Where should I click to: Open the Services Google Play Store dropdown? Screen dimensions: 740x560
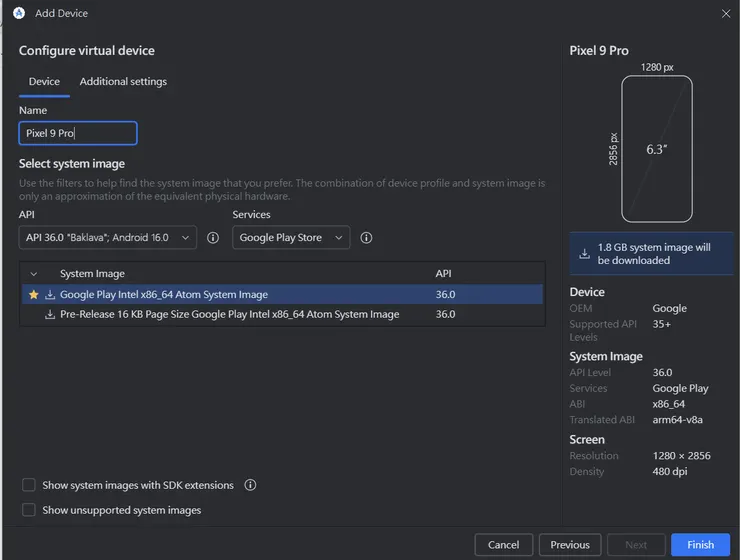click(x=291, y=238)
